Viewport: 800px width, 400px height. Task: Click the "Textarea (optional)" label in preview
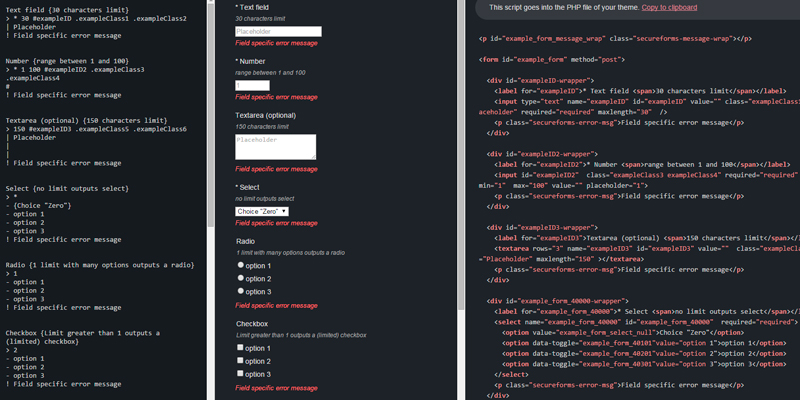tap(274, 116)
